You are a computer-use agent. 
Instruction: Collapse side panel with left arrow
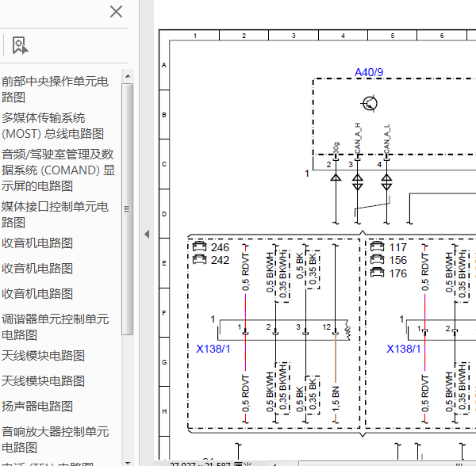click(x=147, y=234)
